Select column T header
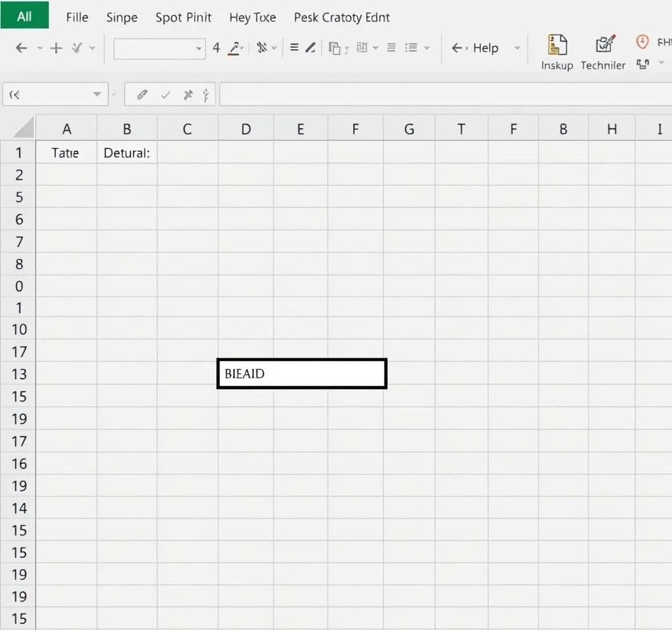The image size is (672, 630). click(x=461, y=129)
